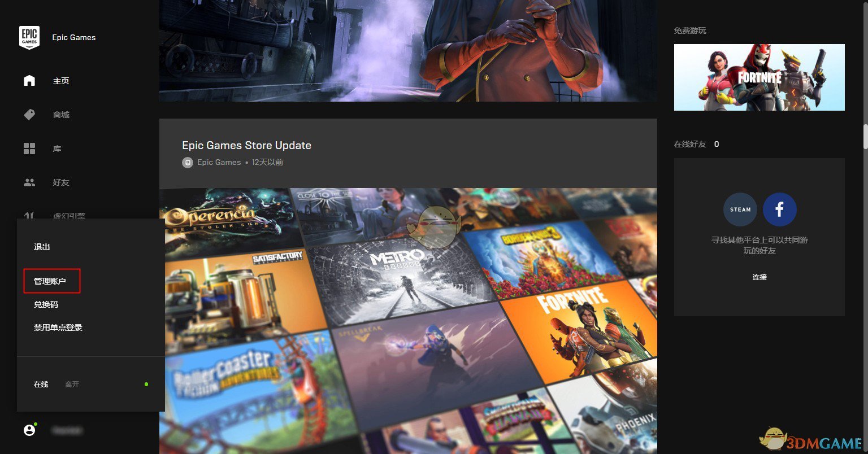868x454 pixels.
Task: Open the Fortnite free game banner
Action: 759,77
